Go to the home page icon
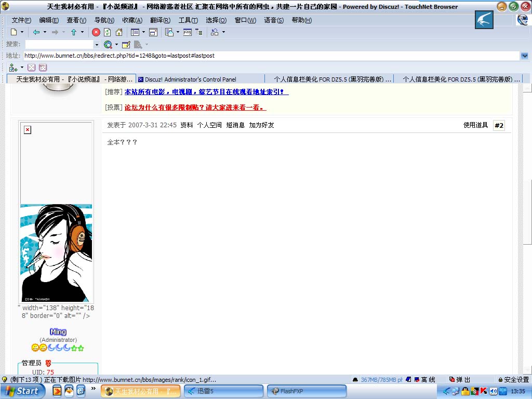The width and height of the screenshot is (532, 399). [x=119, y=32]
